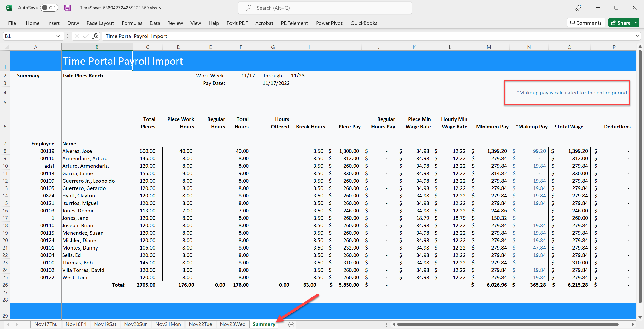Open the Formulas tab
Screen dimensions: 644x329
coord(132,23)
